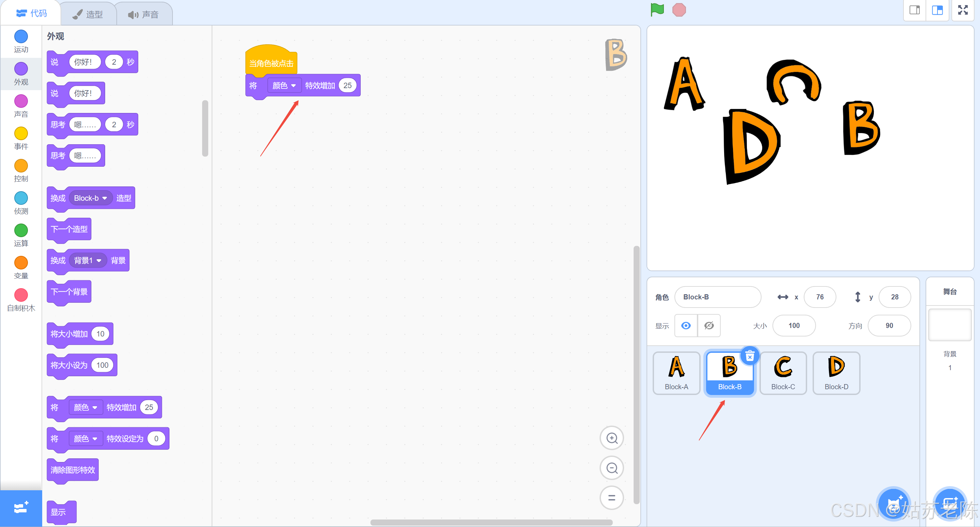Screen dimensions: 980x527
Task: Open 颜色 dropdown in workspace effect block
Action: coord(284,86)
